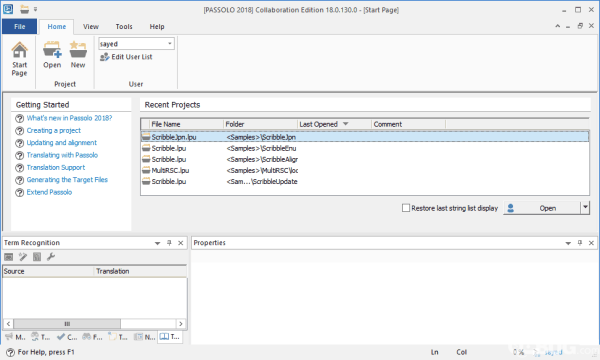The image size is (600, 360).
Task: Switch to the C... checkmark panel tab
Action: 67,337
